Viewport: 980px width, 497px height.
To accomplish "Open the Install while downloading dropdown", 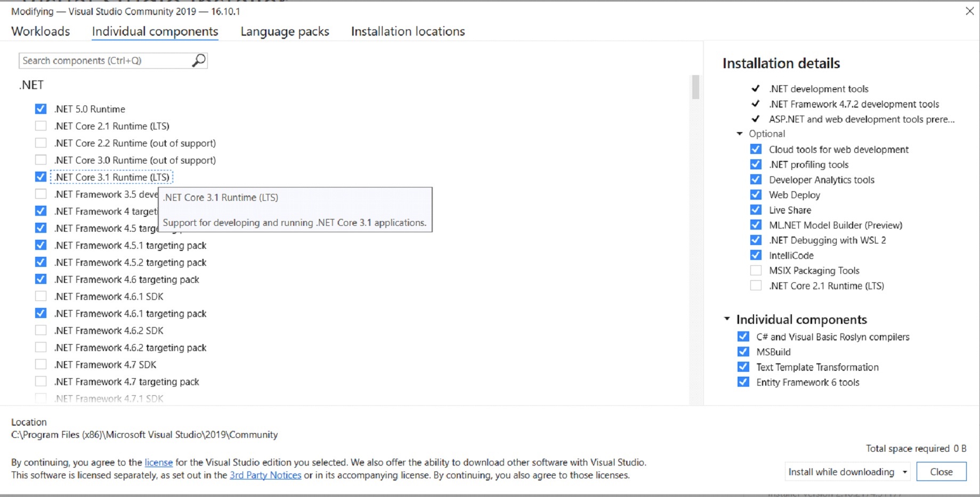I will [848, 472].
